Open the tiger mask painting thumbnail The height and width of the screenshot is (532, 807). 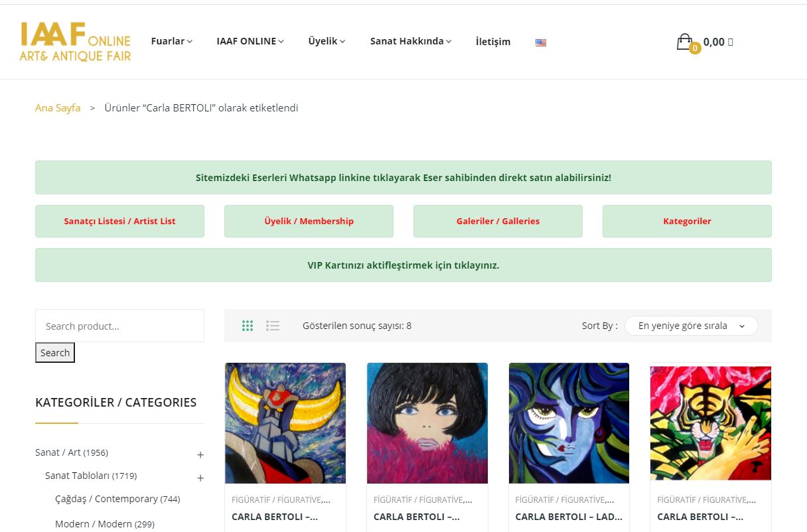coord(711,423)
